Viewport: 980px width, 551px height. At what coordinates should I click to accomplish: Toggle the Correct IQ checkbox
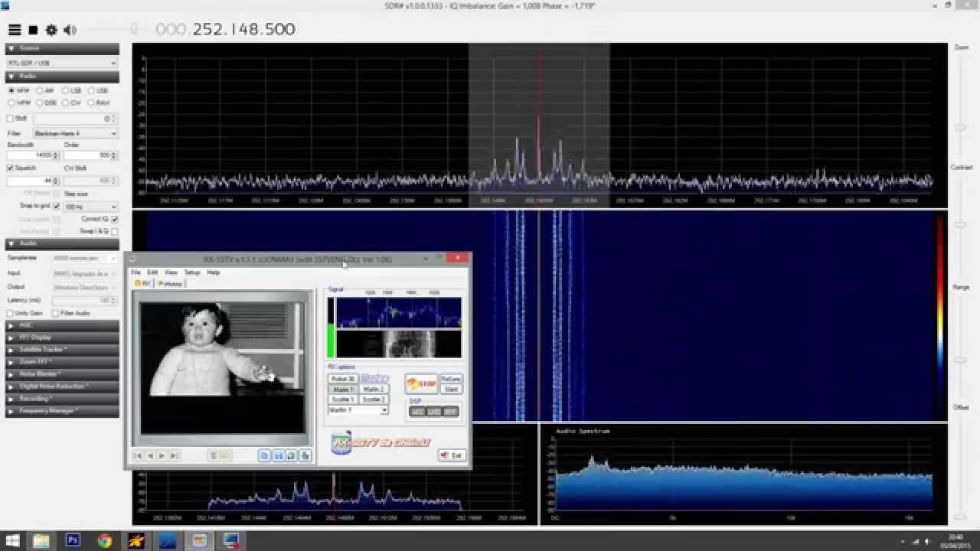[x=115, y=219]
